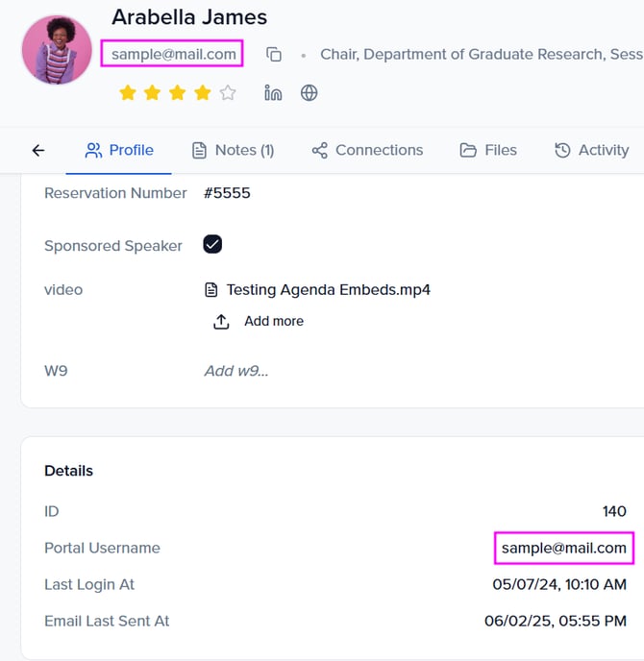This screenshot has width=644, height=661.
Task: Click the back arrow icon
Action: coord(38,150)
